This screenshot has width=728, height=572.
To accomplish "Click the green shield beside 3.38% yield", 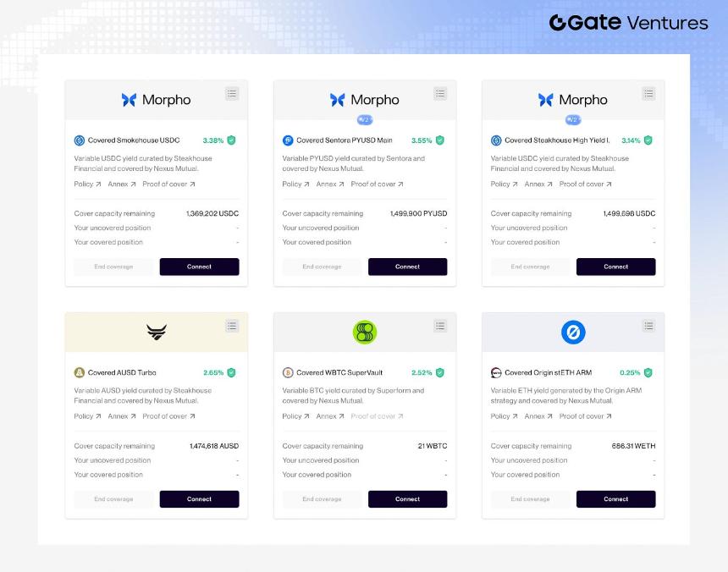I will [x=231, y=140].
